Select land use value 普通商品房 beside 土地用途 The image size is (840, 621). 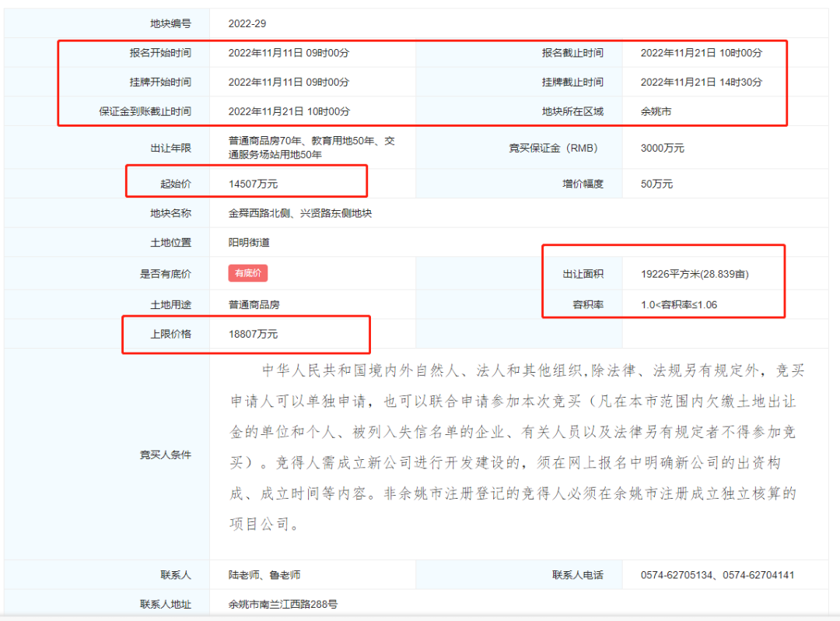point(254,304)
